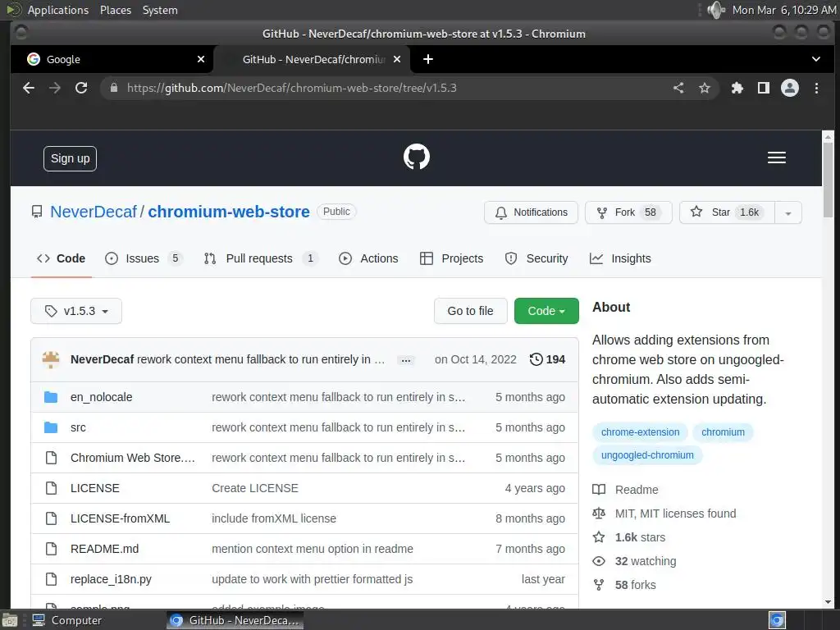Click the replace_i18n.py file icon

click(x=51, y=579)
